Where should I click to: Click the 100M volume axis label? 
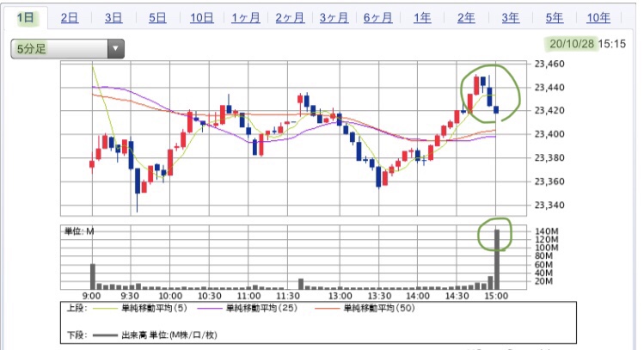click(x=546, y=248)
